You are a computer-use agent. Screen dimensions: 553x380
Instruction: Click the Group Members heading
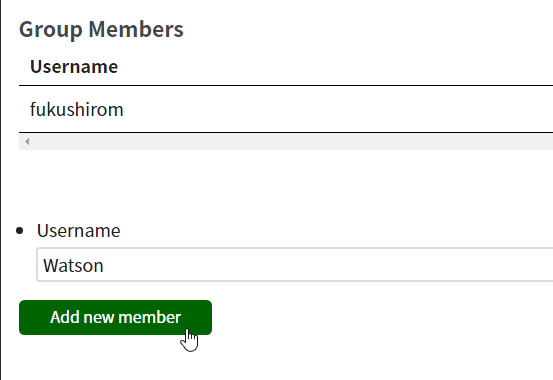pyautogui.click(x=101, y=29)
